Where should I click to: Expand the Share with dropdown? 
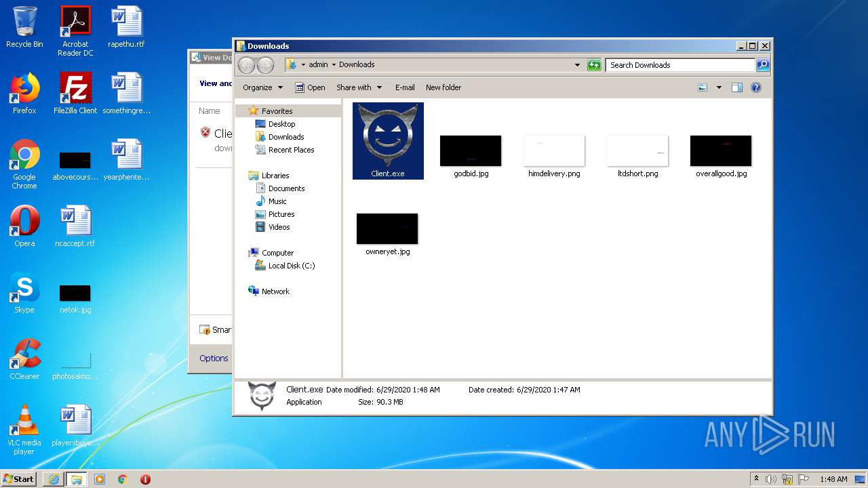359,87
